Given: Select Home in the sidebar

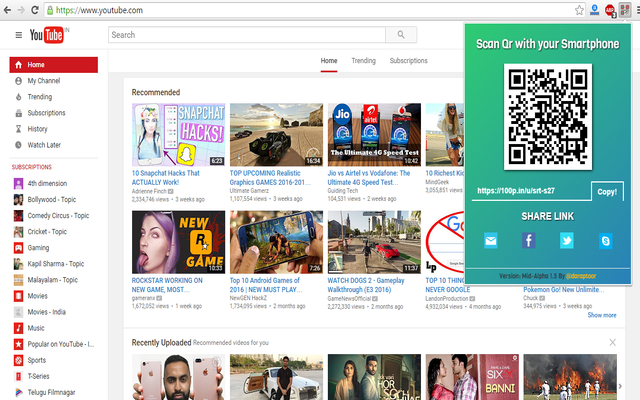Looking at the screenshot, I should [x=53, y=65].
